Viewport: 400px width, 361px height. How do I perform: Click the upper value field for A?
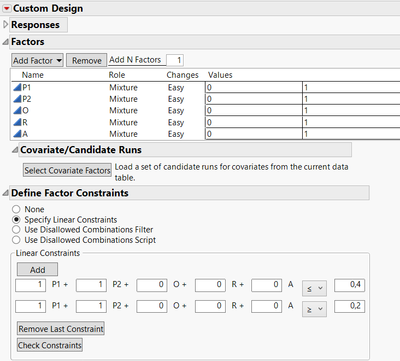pyautogui.click(x=351, y=134)
